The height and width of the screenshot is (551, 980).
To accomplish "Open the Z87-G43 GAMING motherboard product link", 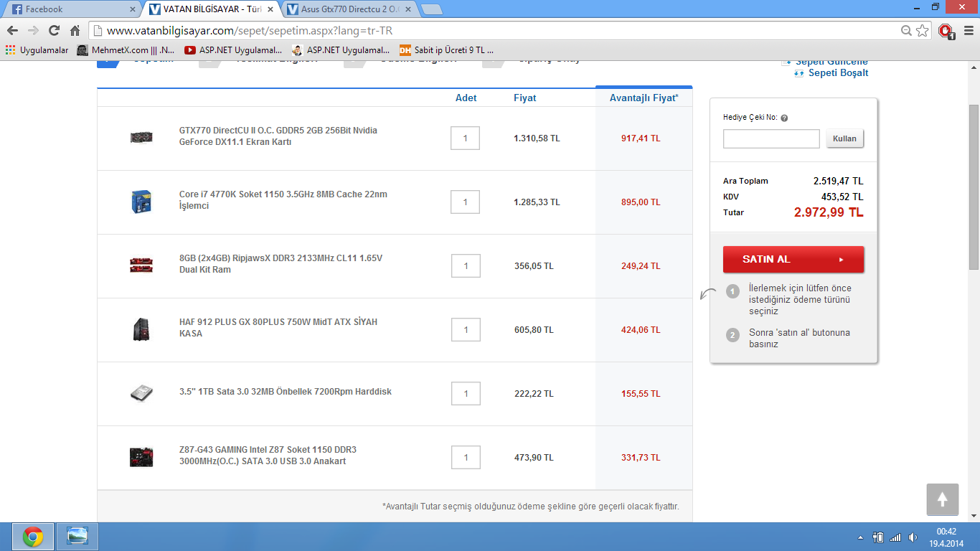I will 268,456.
